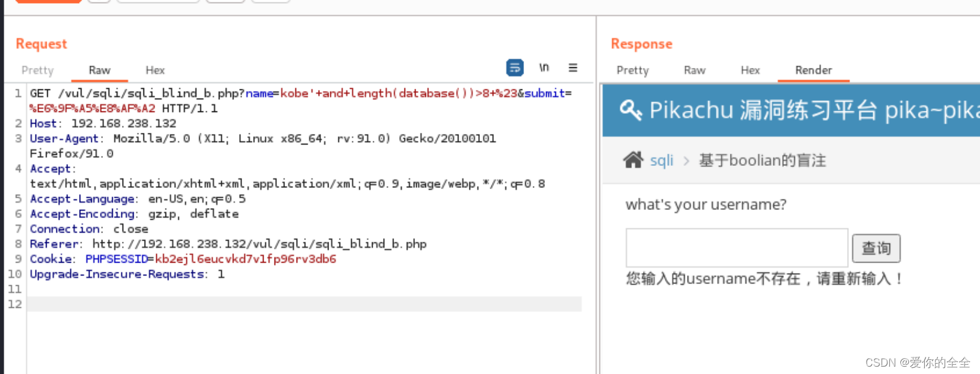Switch to the Request Pretty tab

(x=37, y=70)
